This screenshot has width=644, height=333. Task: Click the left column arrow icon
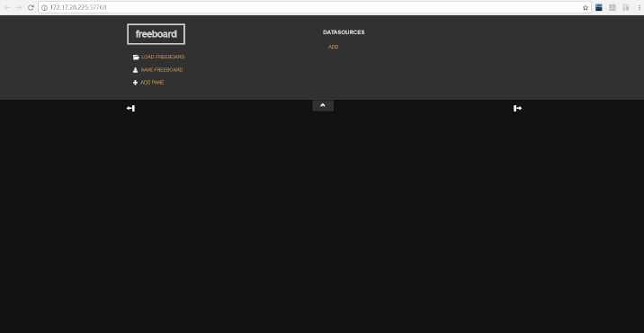pyautogui.click(x=130, y=108)
